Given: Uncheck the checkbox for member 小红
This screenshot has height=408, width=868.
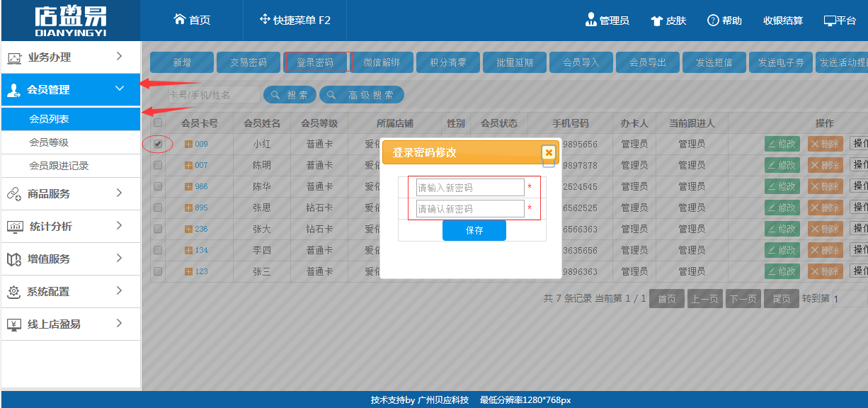Looking at the screenshot, I should (x=158, y=144).
